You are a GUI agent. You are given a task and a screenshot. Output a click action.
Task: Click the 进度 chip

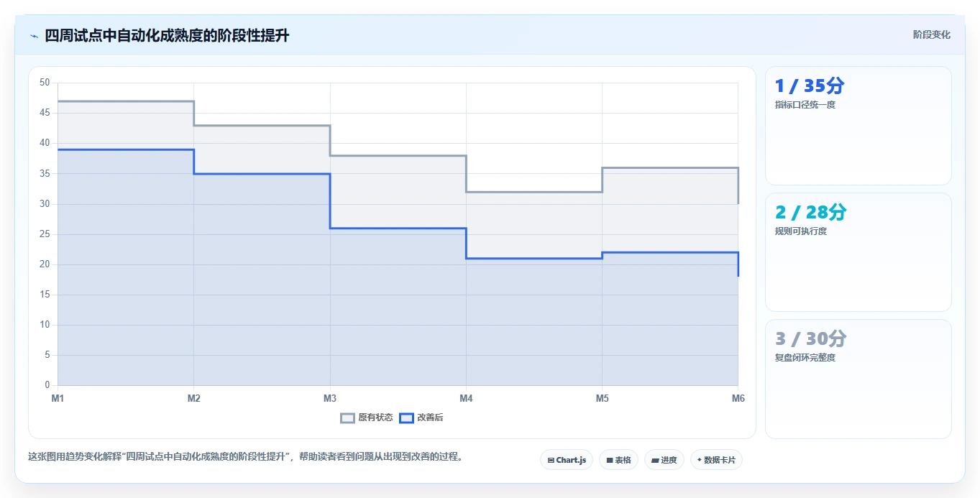664,460
